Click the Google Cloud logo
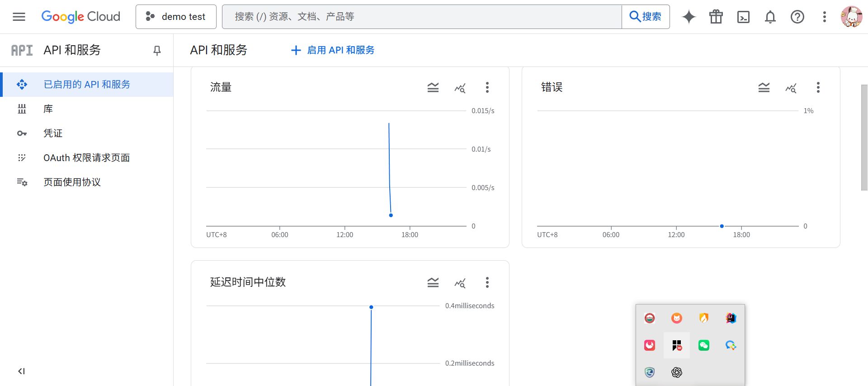 point(81,17)
